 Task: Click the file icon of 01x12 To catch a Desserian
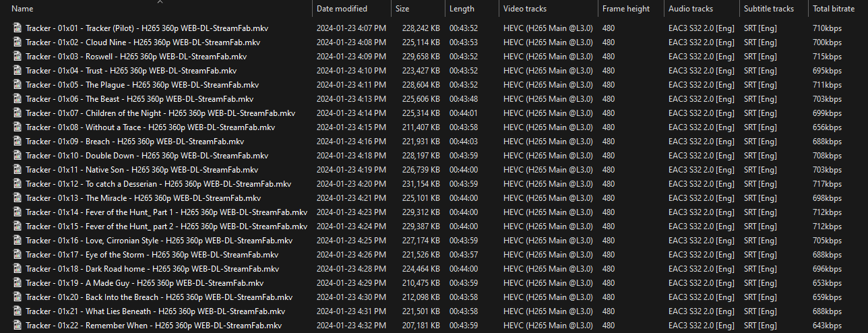(18, 184)
